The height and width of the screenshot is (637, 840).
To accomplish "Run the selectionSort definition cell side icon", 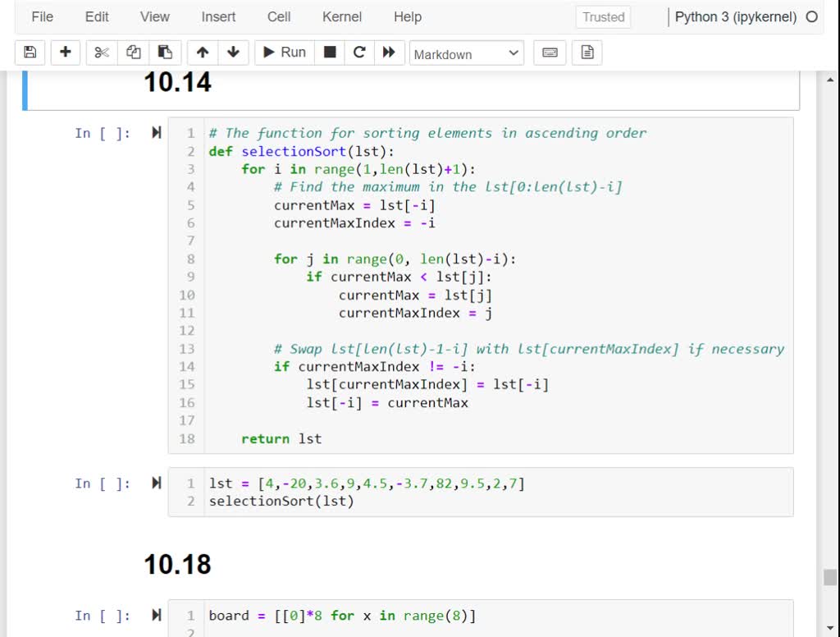I will point(156,133).
